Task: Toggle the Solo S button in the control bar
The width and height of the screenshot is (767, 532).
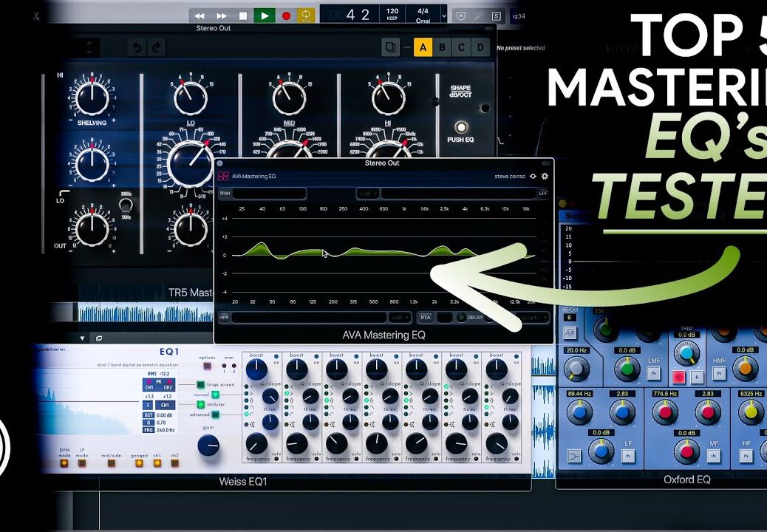Action: 496,16
